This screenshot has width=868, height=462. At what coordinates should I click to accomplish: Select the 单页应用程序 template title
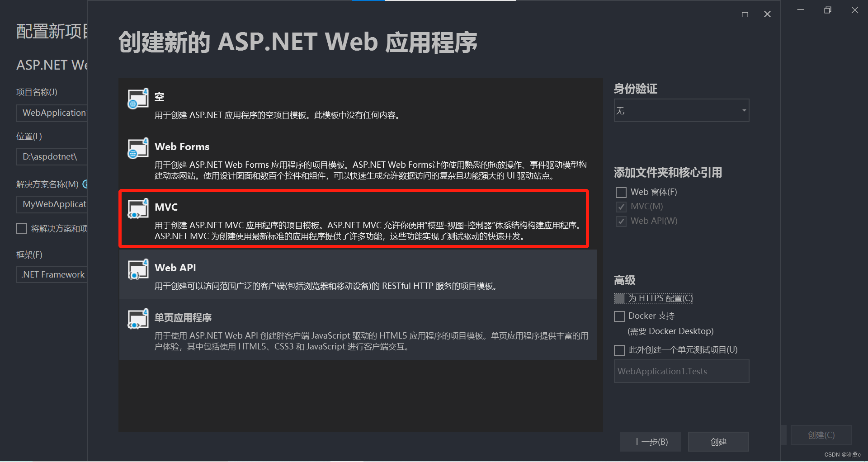coord(183,317)
